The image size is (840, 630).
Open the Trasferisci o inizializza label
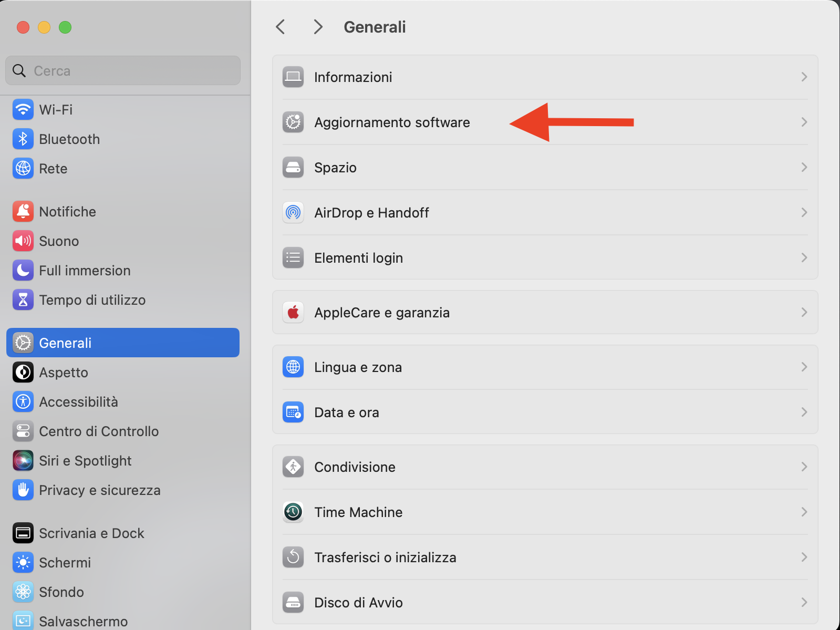pyautogui.click(x=385, y=557)
